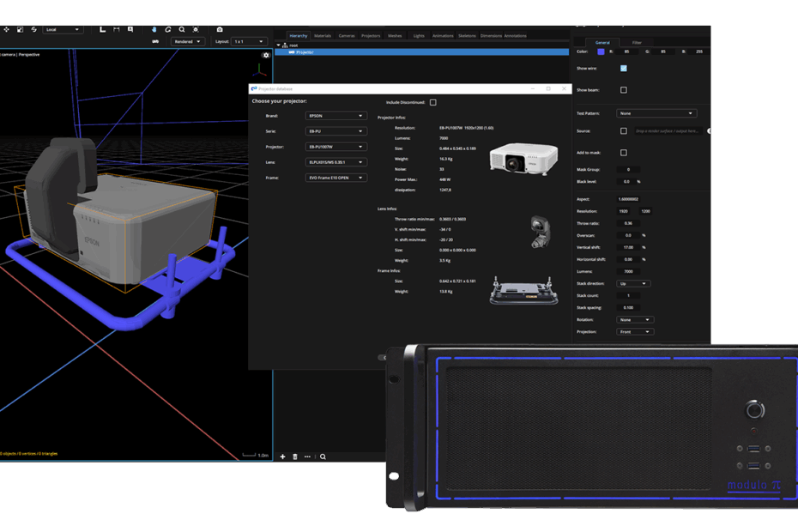798x532 pixels.
Task: Enable the Add to mask checkbox
Action: click(624, 153)
